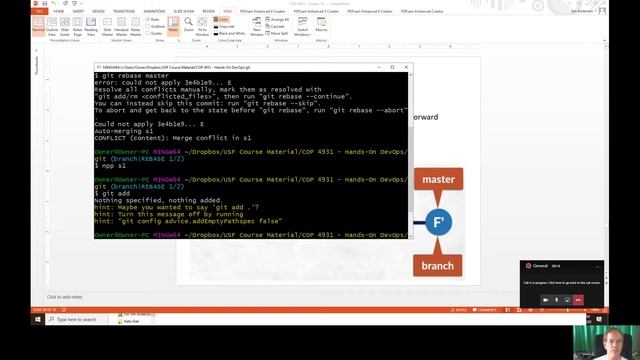Switch to the SLIDE SHOW ribbon tab

184,11
